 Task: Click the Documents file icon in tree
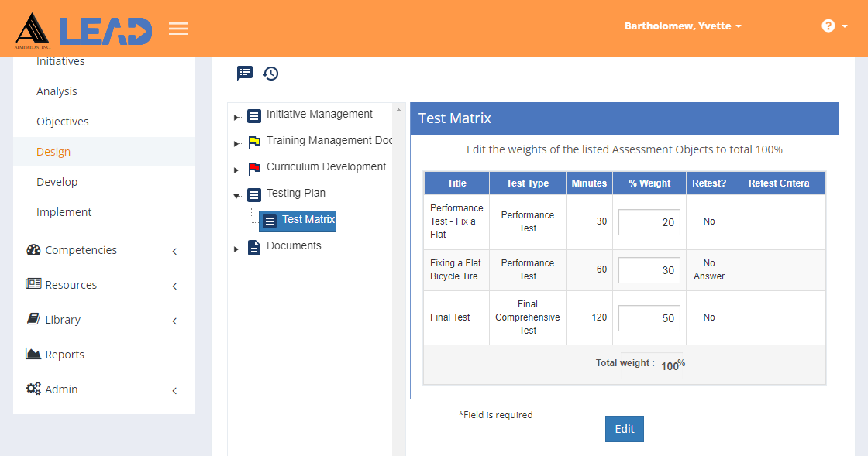pyautogui.click(x=254, y=248)
